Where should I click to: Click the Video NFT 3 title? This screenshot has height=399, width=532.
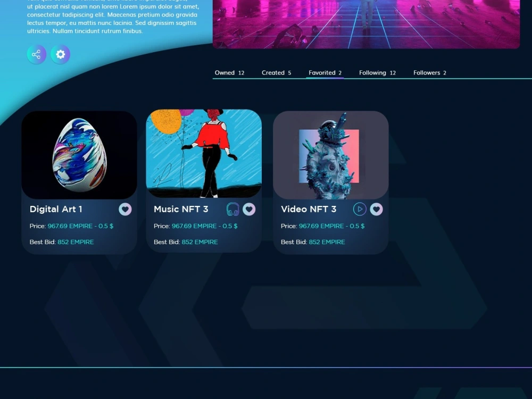pos(309,209)
